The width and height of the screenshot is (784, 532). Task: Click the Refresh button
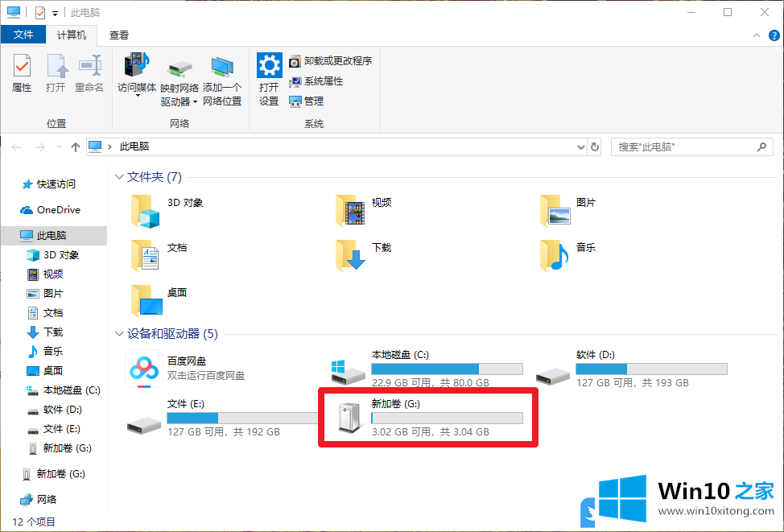[x=595, y=147]
